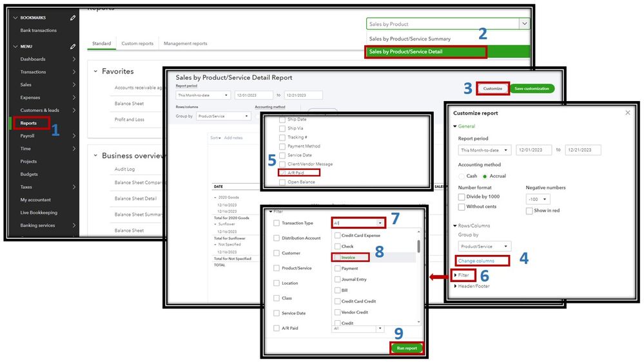Open Reports in the sidebar menu

pos(28,123)
